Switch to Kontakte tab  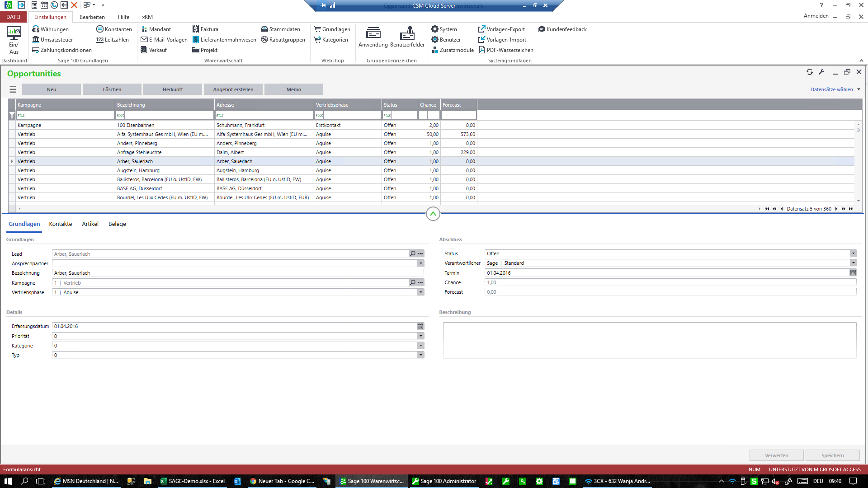click(x=61, y=224)
